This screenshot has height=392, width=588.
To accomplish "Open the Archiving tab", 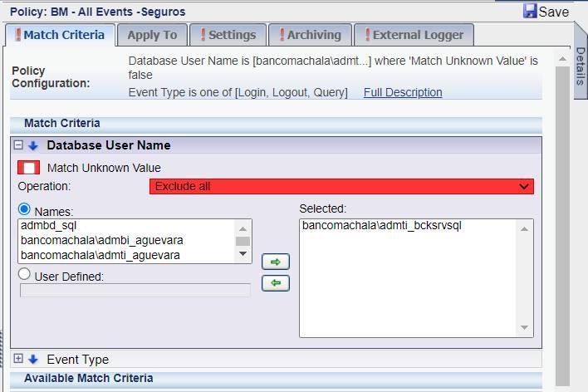I will [310, 35].
